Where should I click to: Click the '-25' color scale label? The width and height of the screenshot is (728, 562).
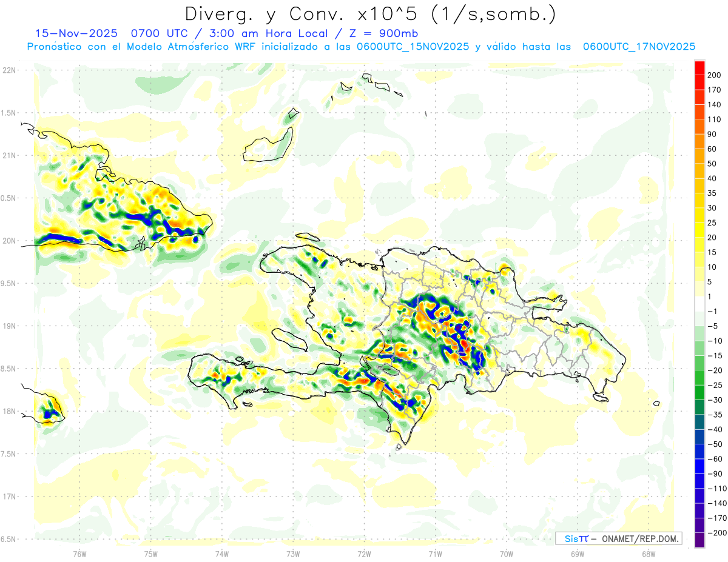click(x=714, y=386)
